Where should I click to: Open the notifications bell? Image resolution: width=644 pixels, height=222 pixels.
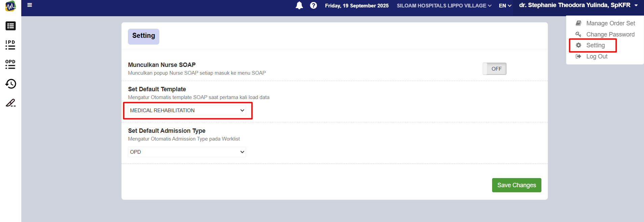pos(299,5)
